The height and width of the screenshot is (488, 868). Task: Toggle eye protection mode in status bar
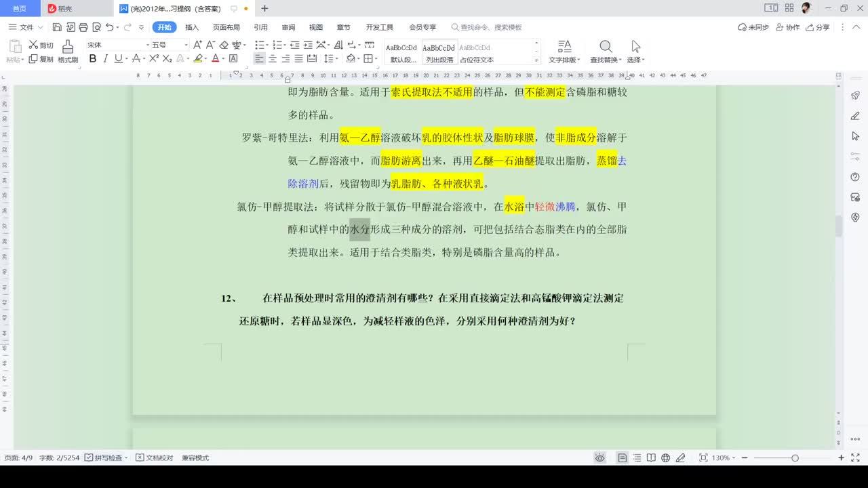click(x=599, y=458)
